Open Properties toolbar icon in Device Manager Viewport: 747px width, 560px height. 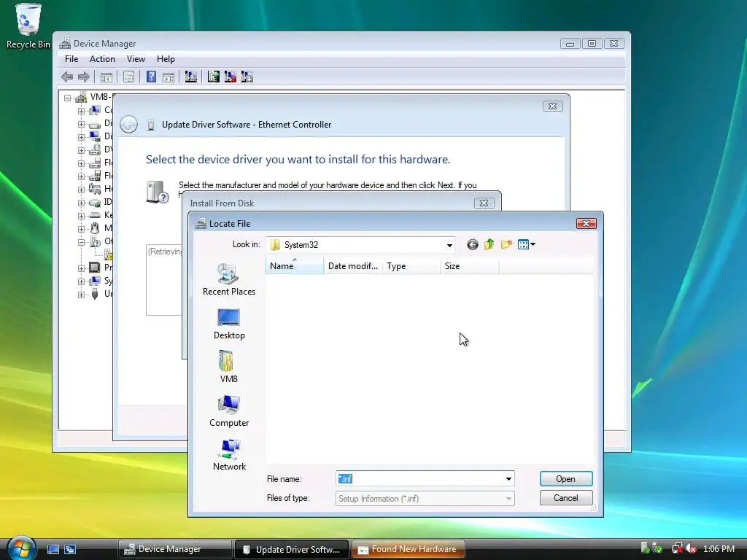[x=128, y=77]
